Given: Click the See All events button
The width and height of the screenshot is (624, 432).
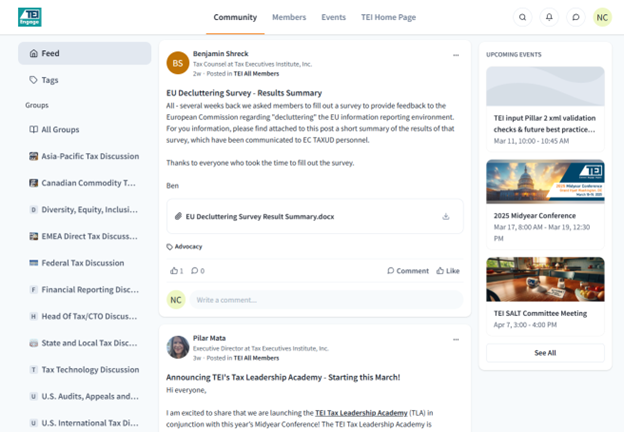Looking at the screenshot, I should coord(545,353).
